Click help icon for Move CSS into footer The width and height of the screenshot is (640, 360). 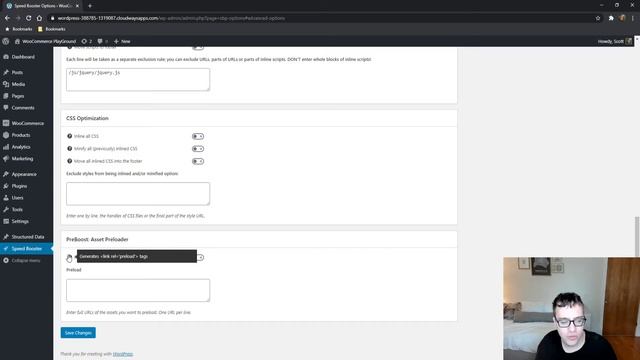69,161
